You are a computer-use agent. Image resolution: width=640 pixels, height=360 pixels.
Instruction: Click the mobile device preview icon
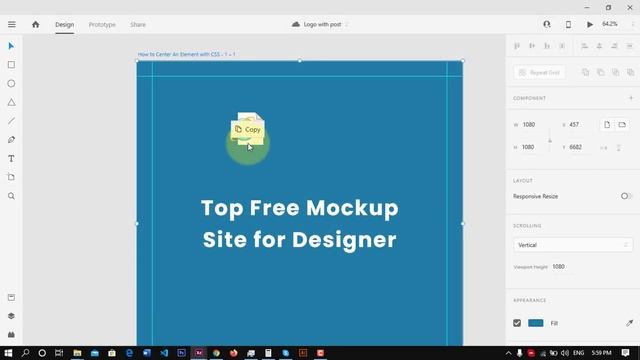568,24
